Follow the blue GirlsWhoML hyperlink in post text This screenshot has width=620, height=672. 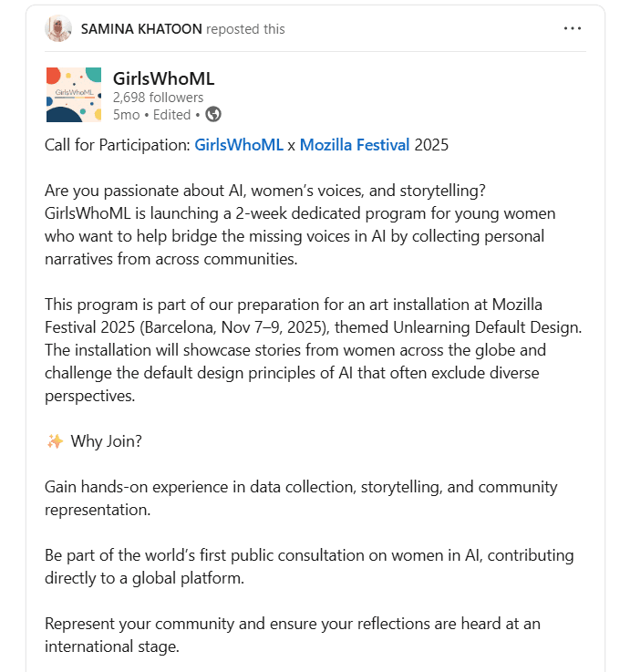coord(239,145)
